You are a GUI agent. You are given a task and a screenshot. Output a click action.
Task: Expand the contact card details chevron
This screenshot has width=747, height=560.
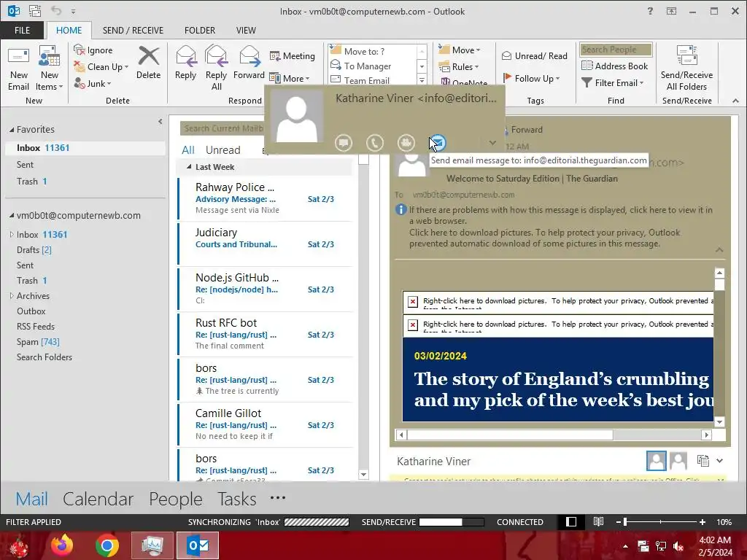[492, 142]
